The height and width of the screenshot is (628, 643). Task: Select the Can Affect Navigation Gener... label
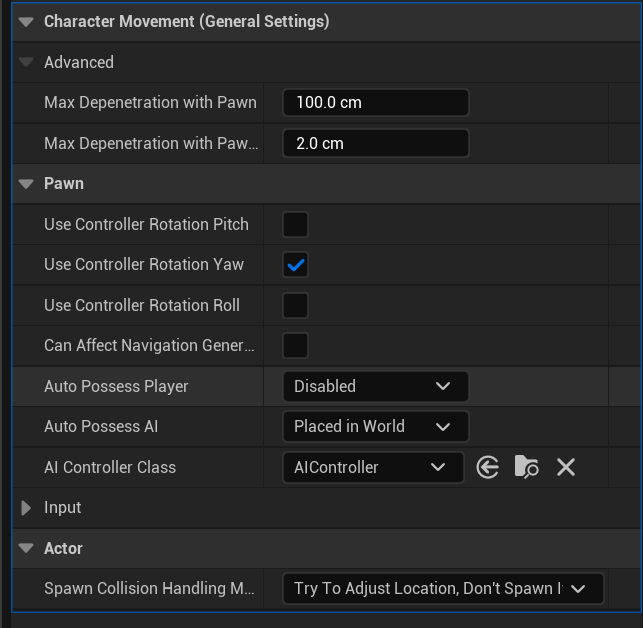[x=149, y=345]
